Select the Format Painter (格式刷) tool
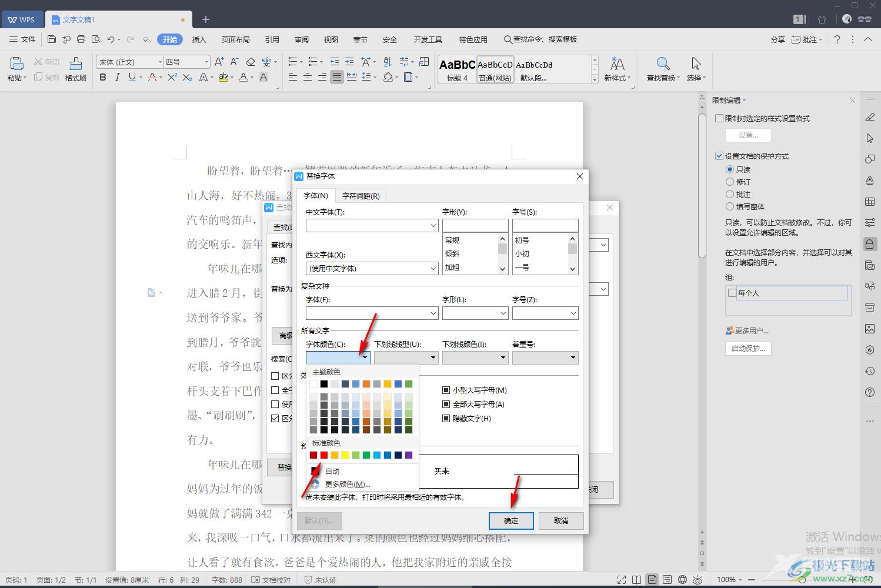The height and width of the screenshot is (588, 881). (x=76, y=69)
